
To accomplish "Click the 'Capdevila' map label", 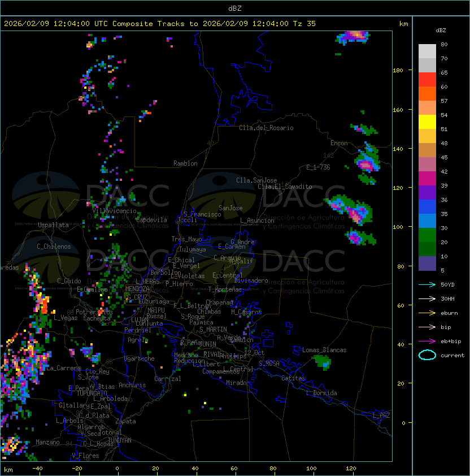I will tap(151, 220).
